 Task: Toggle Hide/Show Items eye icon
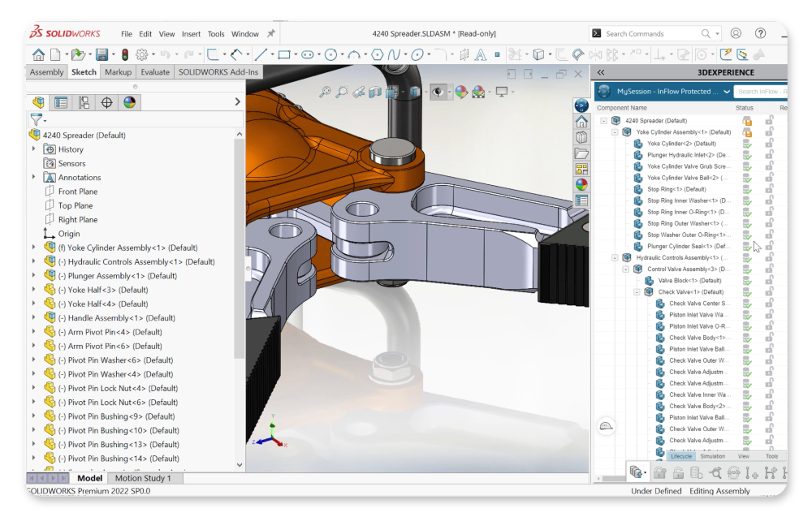(438, 92)
